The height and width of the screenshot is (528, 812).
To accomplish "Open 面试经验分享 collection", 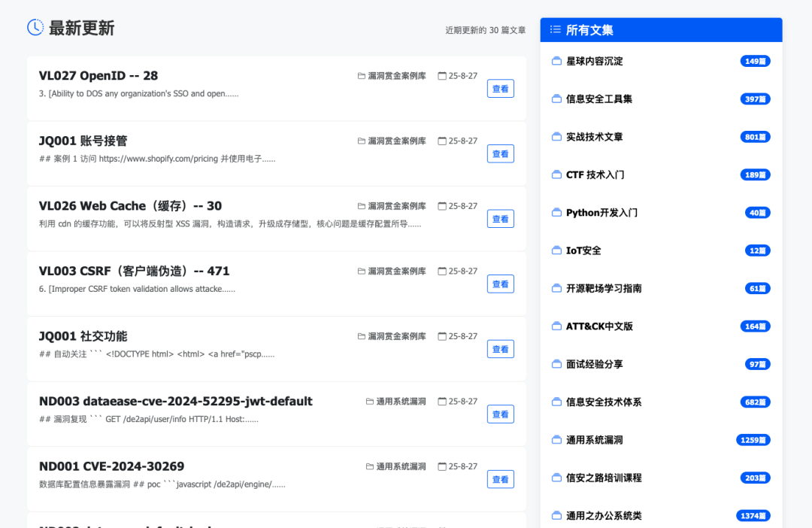I will click(594, 364).
